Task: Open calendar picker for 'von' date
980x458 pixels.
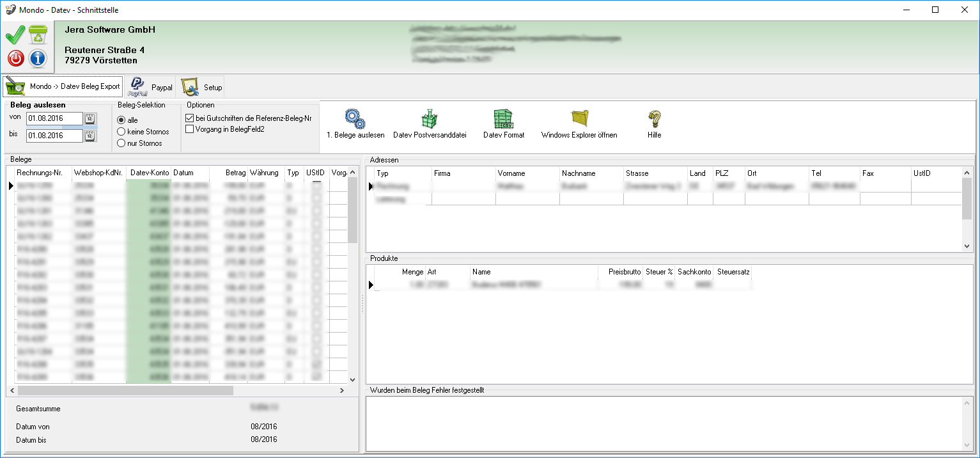Action: tap(90, 119)
